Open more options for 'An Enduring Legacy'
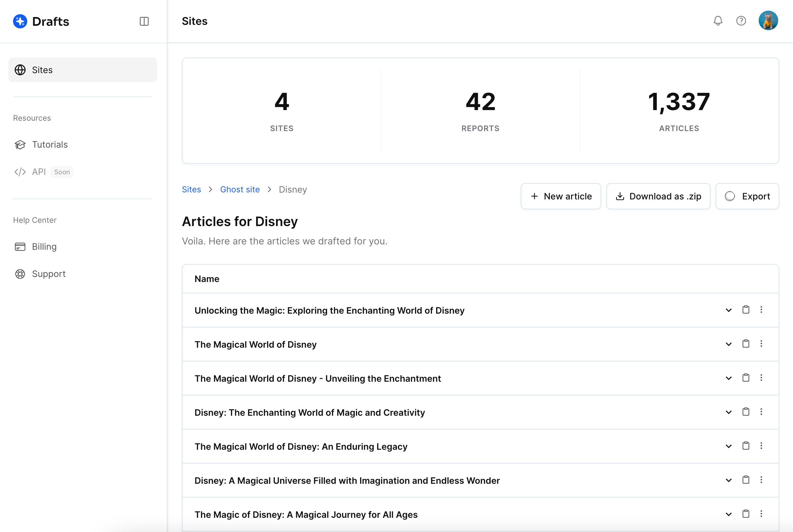The height and width of the screenshot is (532, 793). click(761, 446)
